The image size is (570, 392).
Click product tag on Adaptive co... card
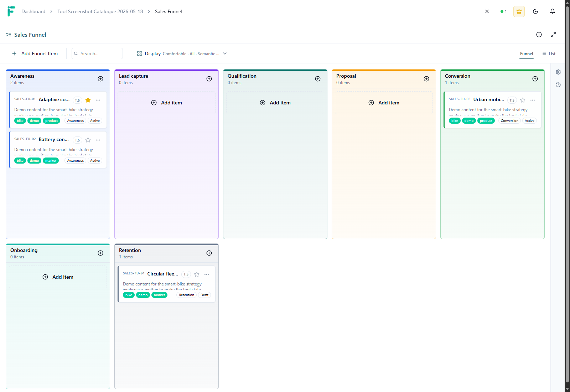click(x=52, y=121)
